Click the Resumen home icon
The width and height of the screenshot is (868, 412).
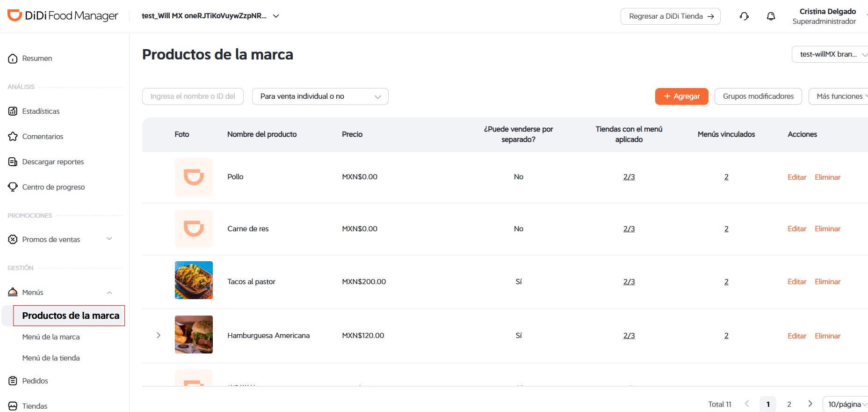pyautogui.click(x=13, y=59)
